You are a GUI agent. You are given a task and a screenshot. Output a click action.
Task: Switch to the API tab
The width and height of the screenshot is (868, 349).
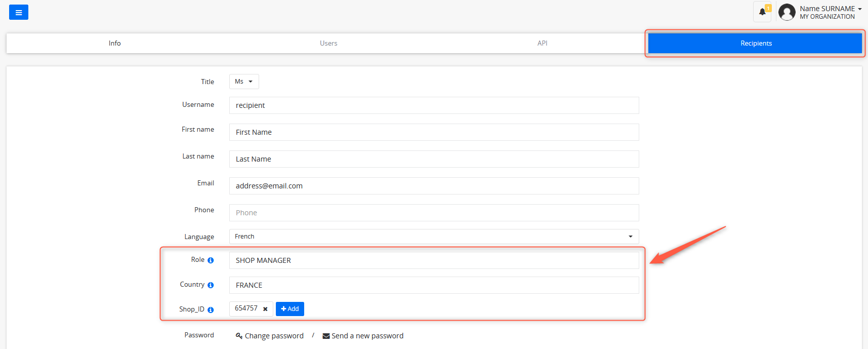coord(542,43)
